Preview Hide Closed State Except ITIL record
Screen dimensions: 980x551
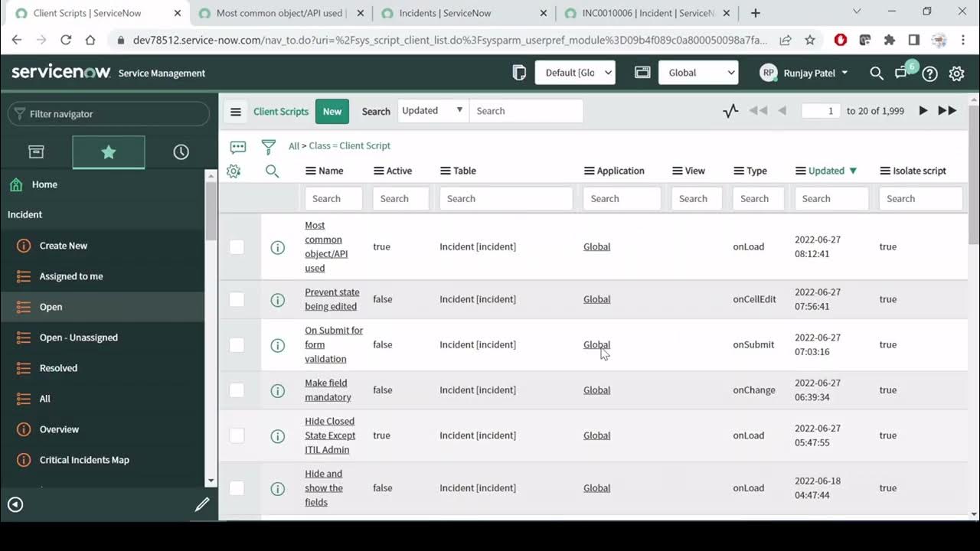[278, 436]
